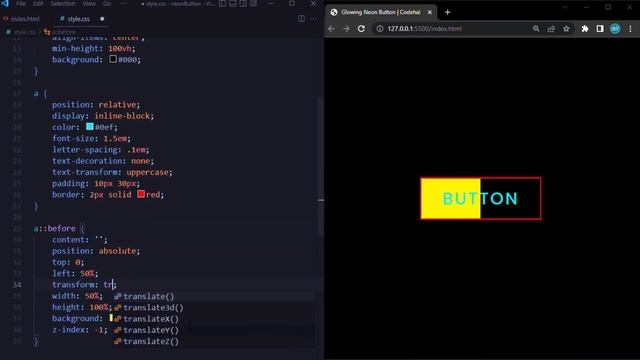Click the zoom magnifier icon in address bar
Image resolution: width=640 pixels, height=360 pixels.
[x=536, y=29]
